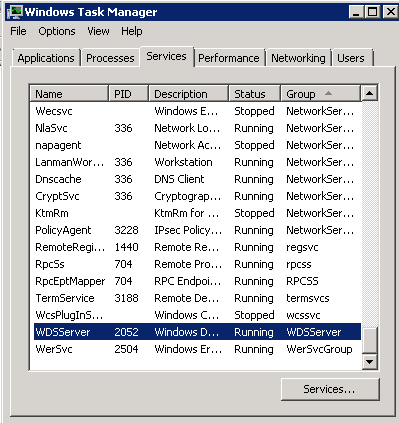Click the RPC Endpoi... description
Screen dimensions: 399x423
[188, 281]
